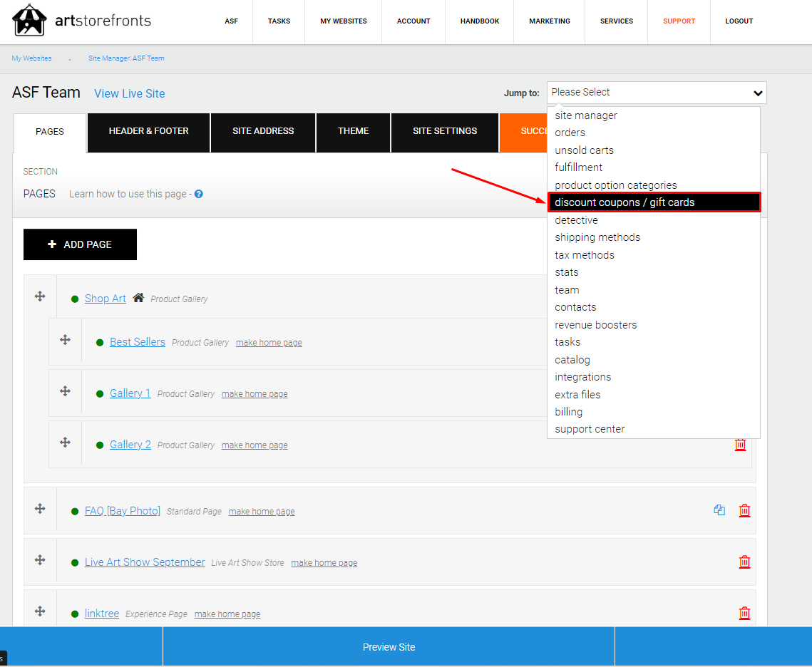Open ACCOUNT in top navigation
812x667 pixels.
(x=413, y=21)
